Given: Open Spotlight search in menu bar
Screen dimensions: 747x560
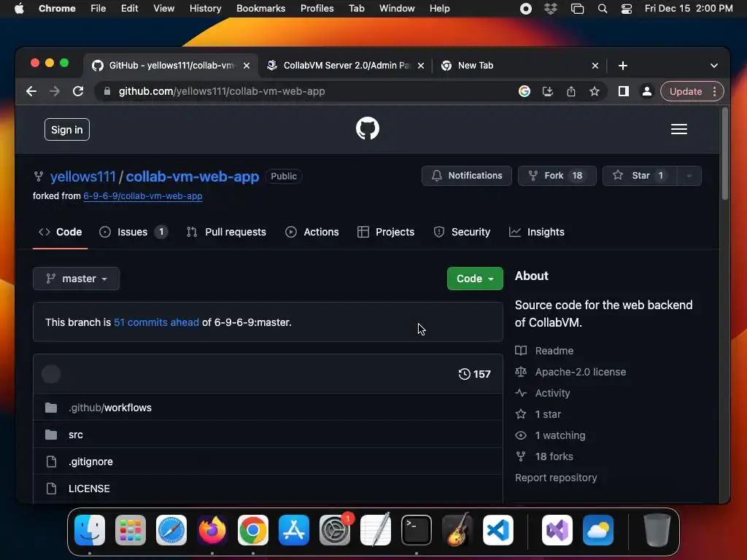Looking at the screenshot, I should (x=602, y=9).
